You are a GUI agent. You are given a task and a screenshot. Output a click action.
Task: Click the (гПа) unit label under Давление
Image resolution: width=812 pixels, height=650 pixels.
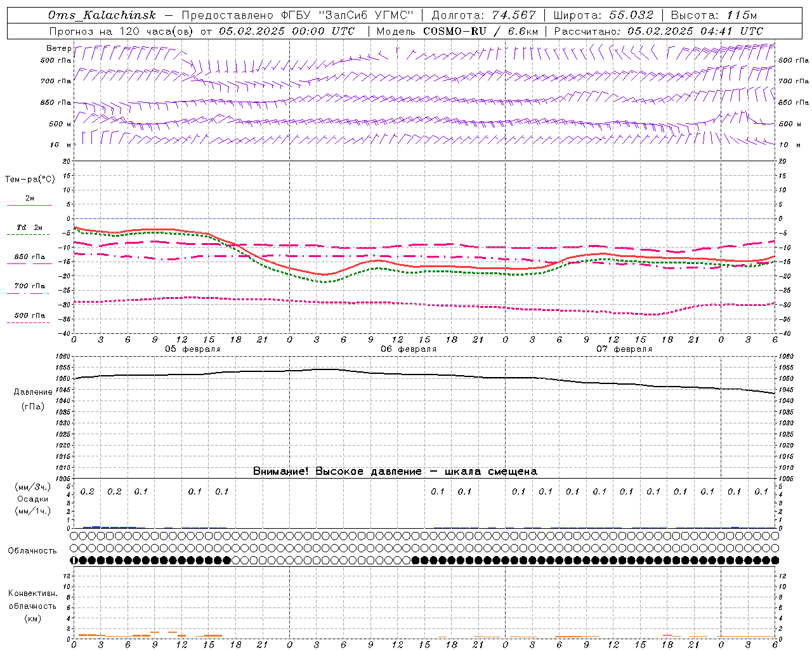(33, 406)
